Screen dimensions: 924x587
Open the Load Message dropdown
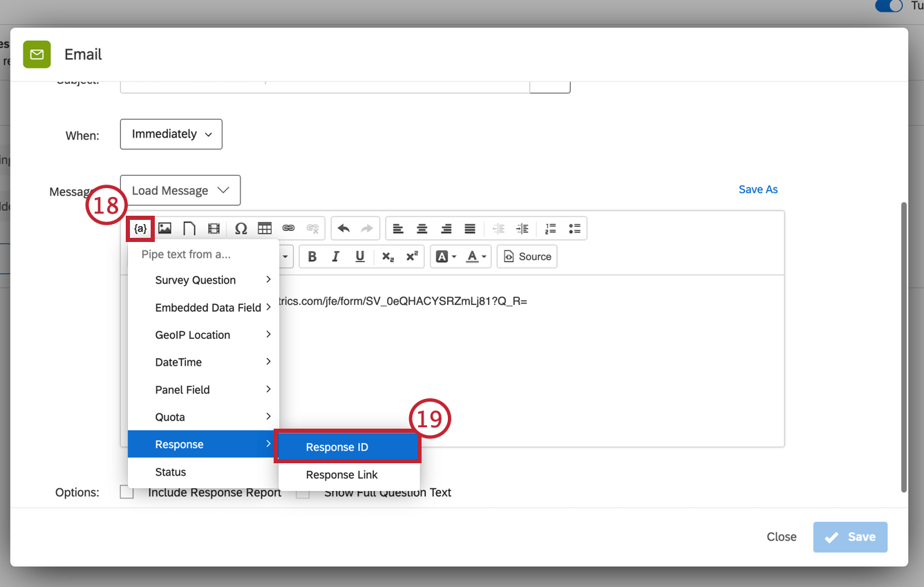[x=180, y=190]
